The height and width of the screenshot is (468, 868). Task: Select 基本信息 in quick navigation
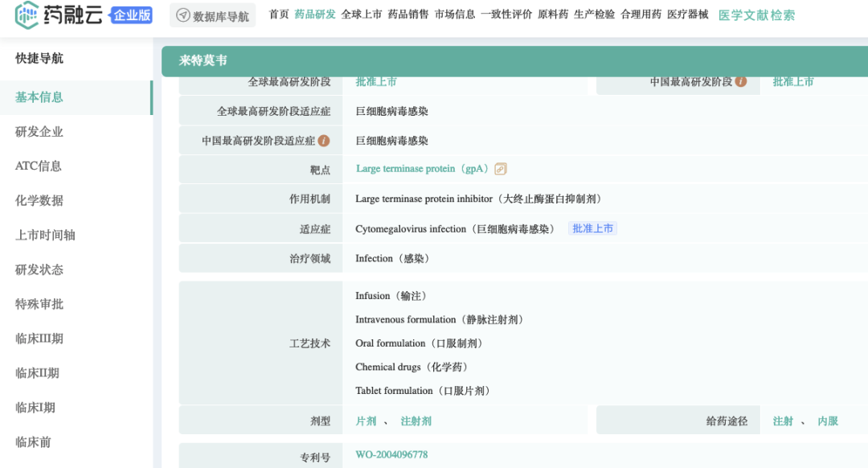(76, 97)
